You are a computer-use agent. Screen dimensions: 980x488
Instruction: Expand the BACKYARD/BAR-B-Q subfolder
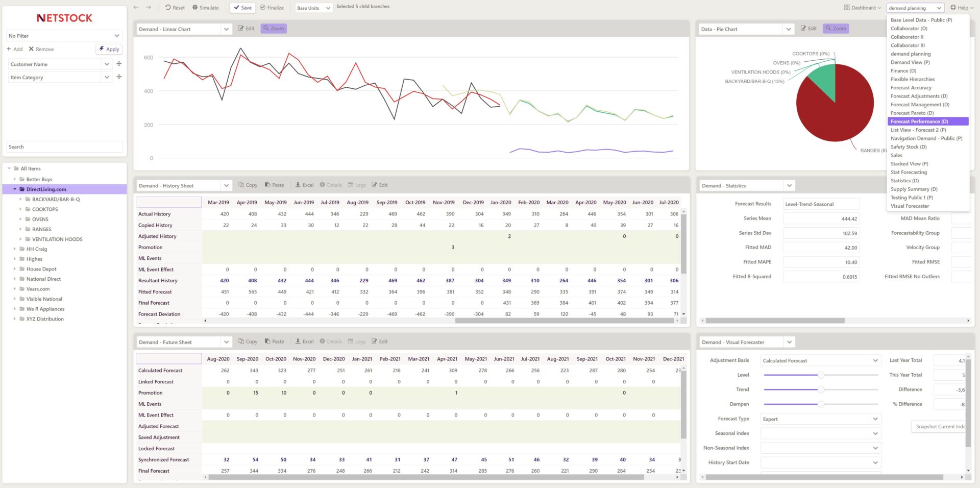20,200
